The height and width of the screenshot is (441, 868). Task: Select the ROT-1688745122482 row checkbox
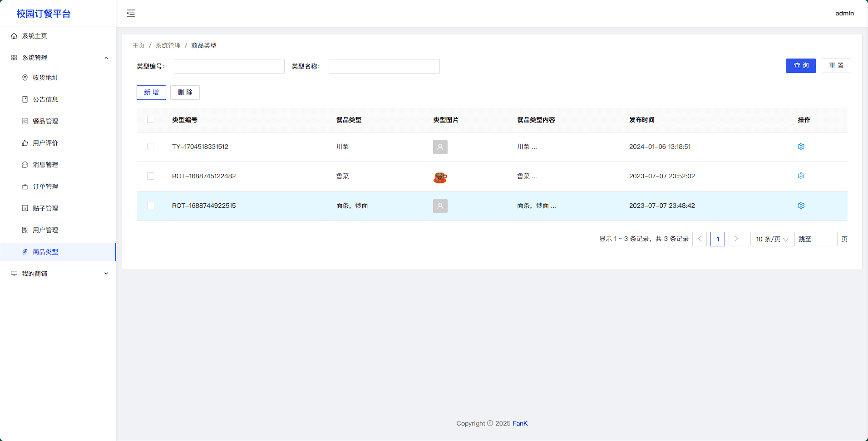click(151, 176)
